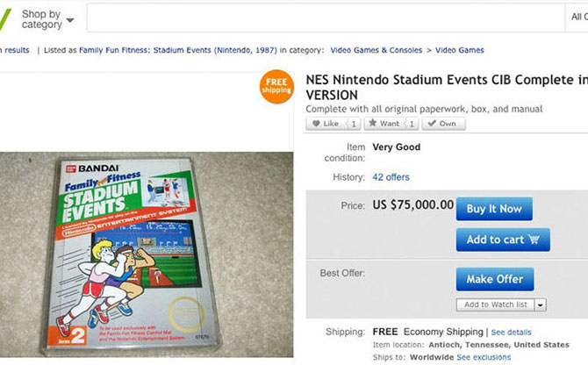
Task: Click the shopping cart icon in Add to cart
Action: [534, 239]
